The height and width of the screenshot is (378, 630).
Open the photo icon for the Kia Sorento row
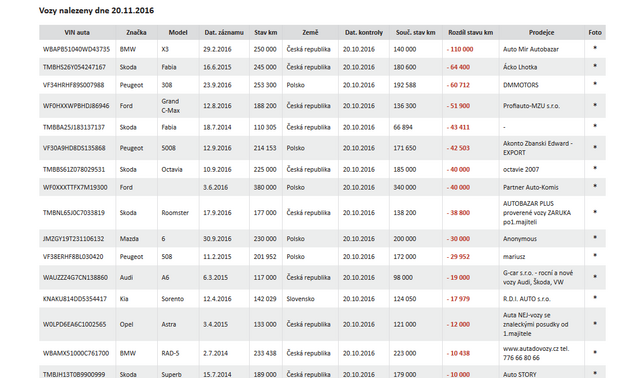point(595,298)
